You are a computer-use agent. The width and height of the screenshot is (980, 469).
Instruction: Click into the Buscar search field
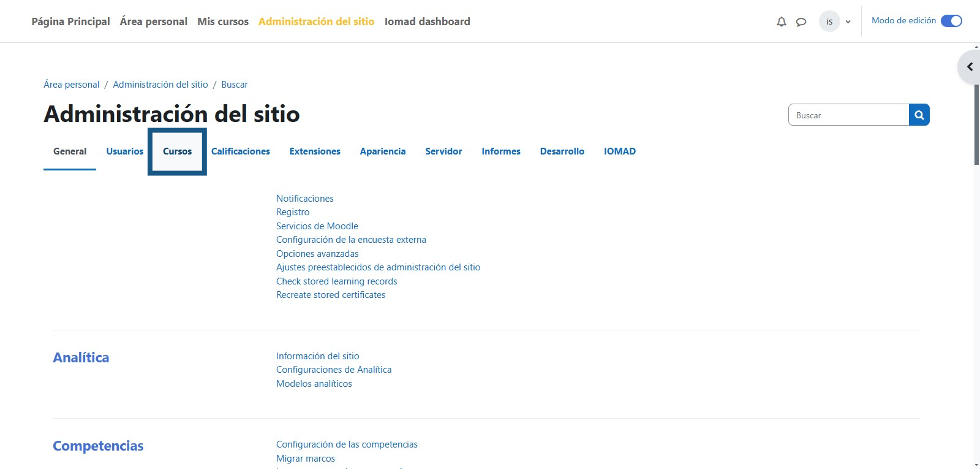(x=848, y=115)
